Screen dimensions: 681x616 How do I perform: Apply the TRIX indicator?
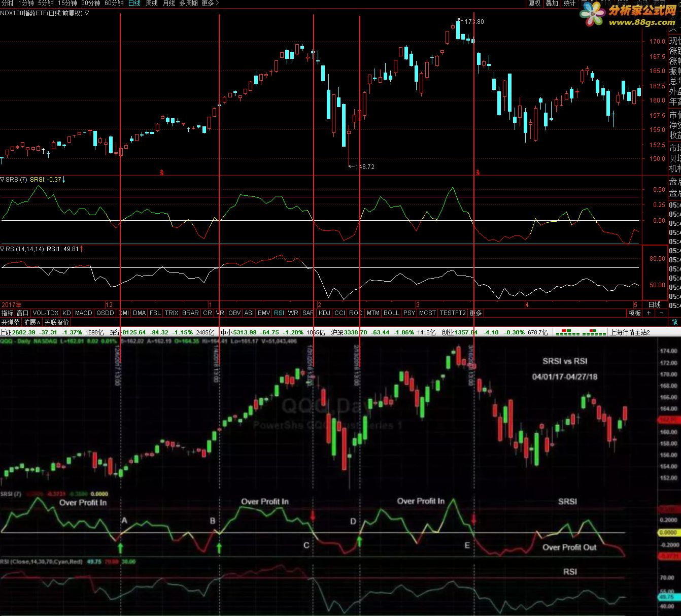172,313
